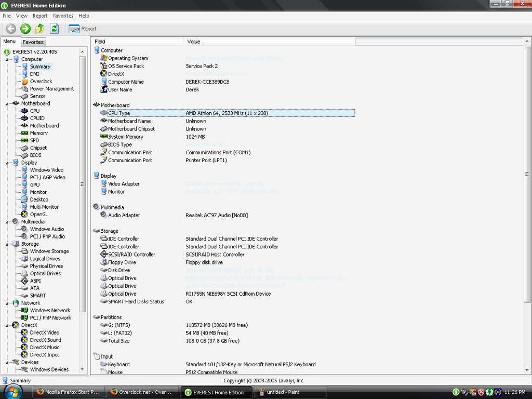
Task: Click the ASPI icon in the tree
Action: point(24,281)
